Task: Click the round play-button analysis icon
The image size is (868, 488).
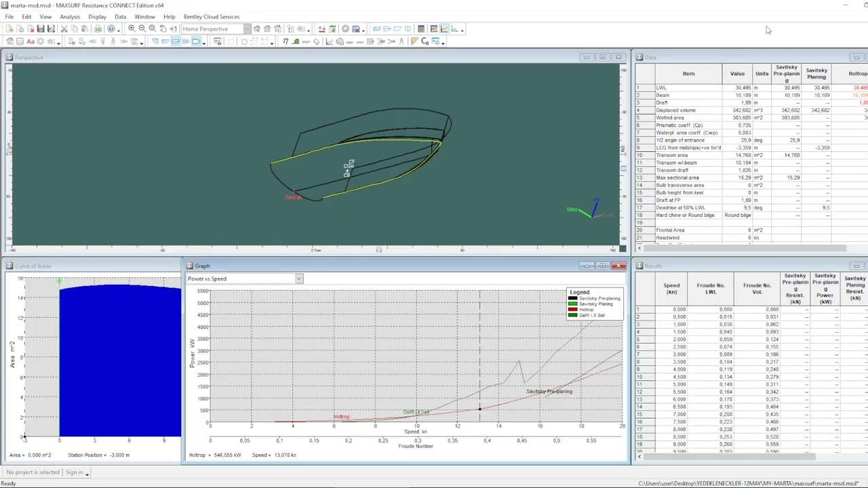Action: [x=345, y=29]
